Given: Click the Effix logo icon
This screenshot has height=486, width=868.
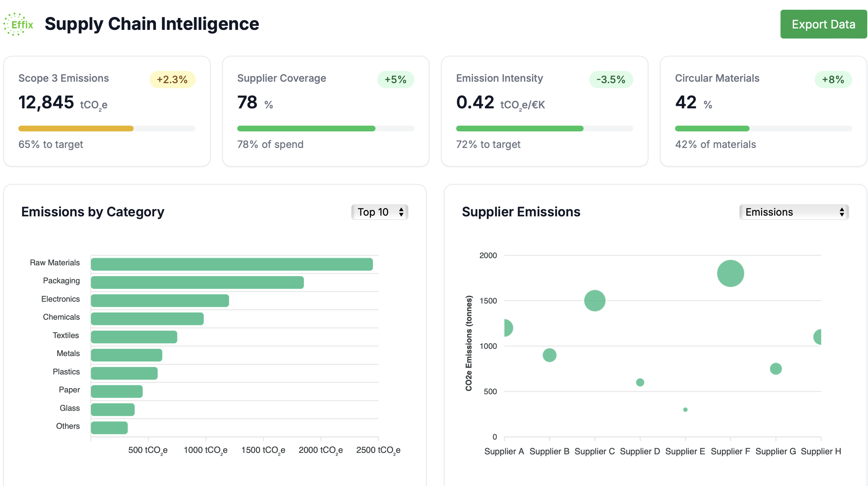Looking at the screenshot, I should tap(18, 24).
